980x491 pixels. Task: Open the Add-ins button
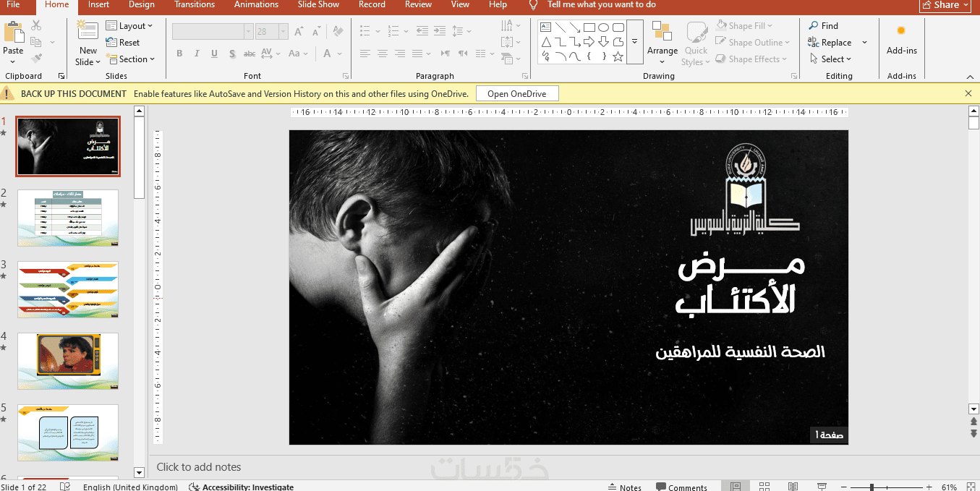click(902, 39)
